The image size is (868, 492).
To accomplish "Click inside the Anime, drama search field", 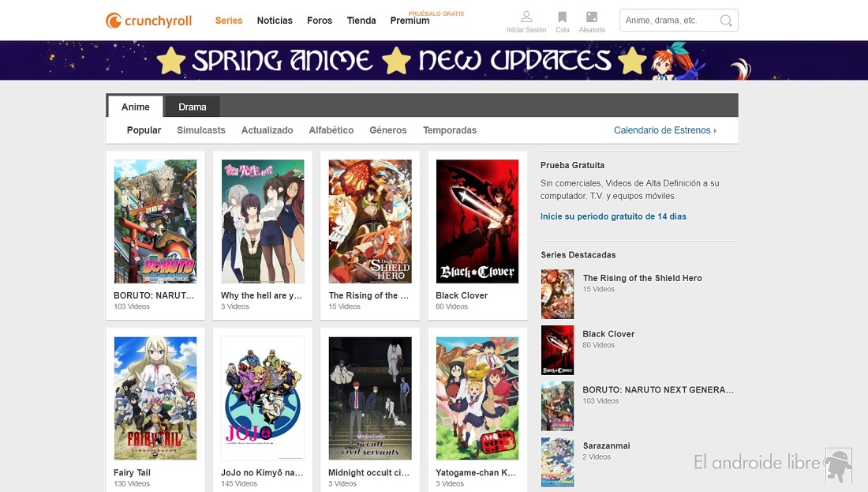I will (670, 21).
